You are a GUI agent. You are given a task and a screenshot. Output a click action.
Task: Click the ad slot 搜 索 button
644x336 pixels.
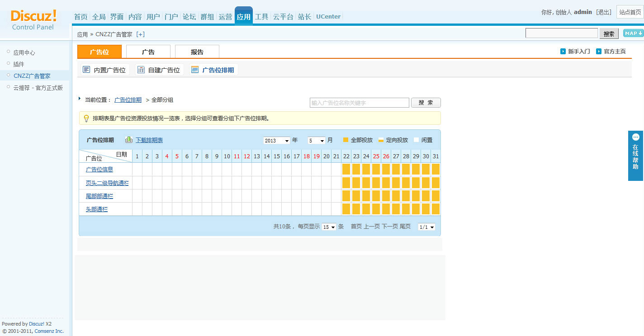[x=426, y=103]
